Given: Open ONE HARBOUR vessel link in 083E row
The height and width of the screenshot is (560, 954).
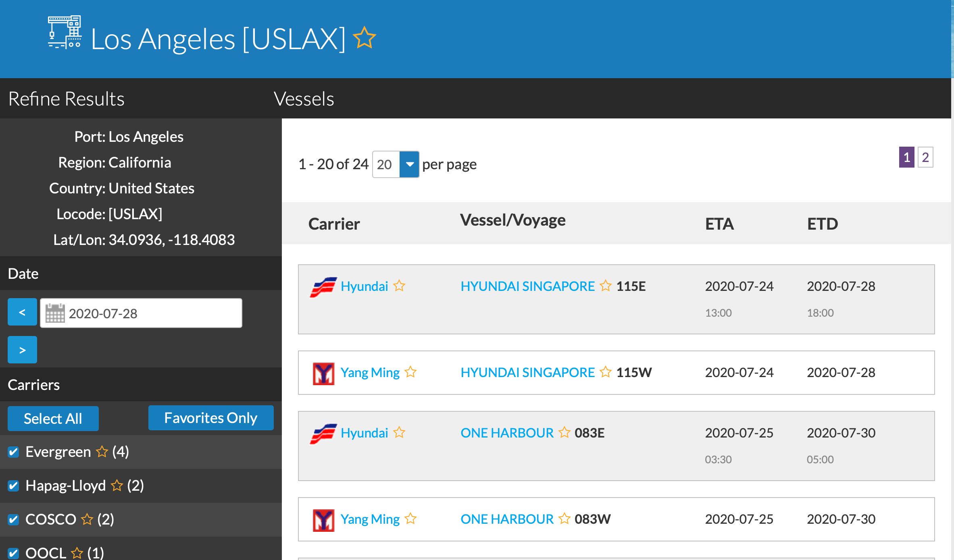Looking at the screenshot, I should point(507,433).
